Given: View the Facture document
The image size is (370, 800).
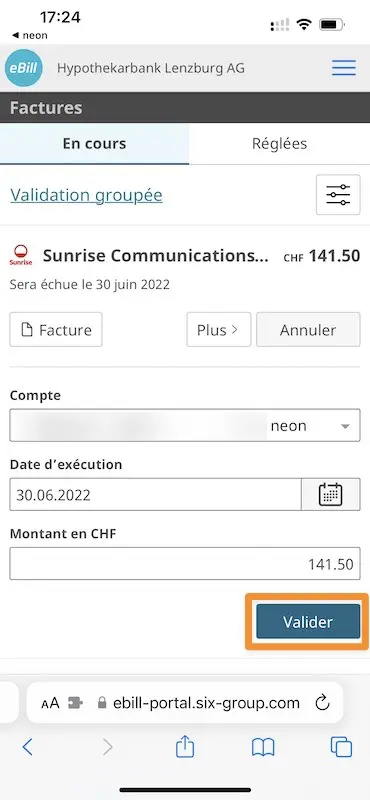Looking at the screenshot, I should tap(56, 330).
